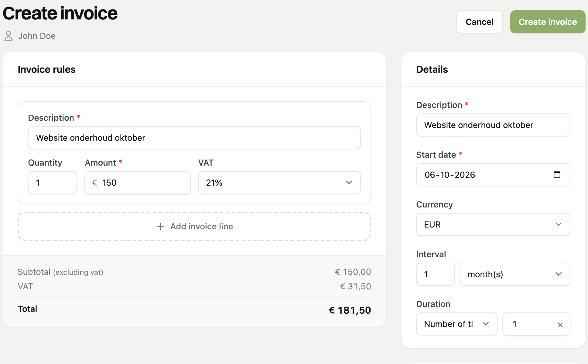Click the VAT value € 31,50
Viewport: 588px width, 364px height.
click(356, 286)
